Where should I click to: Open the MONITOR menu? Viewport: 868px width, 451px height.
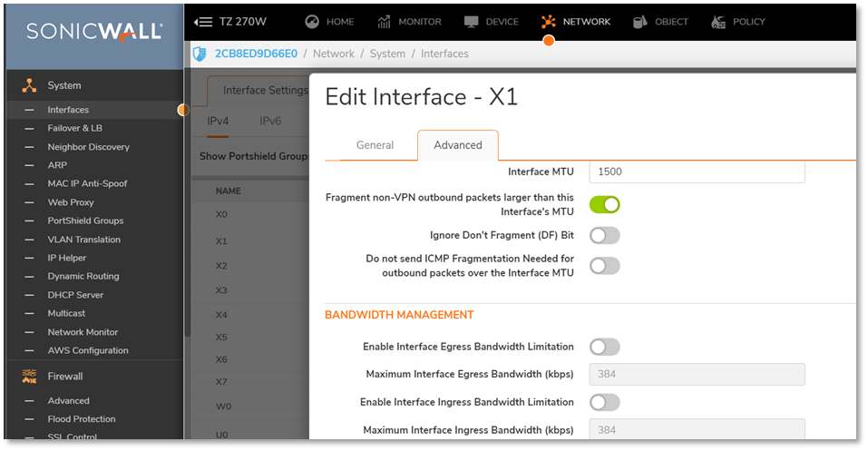[420, 22]
